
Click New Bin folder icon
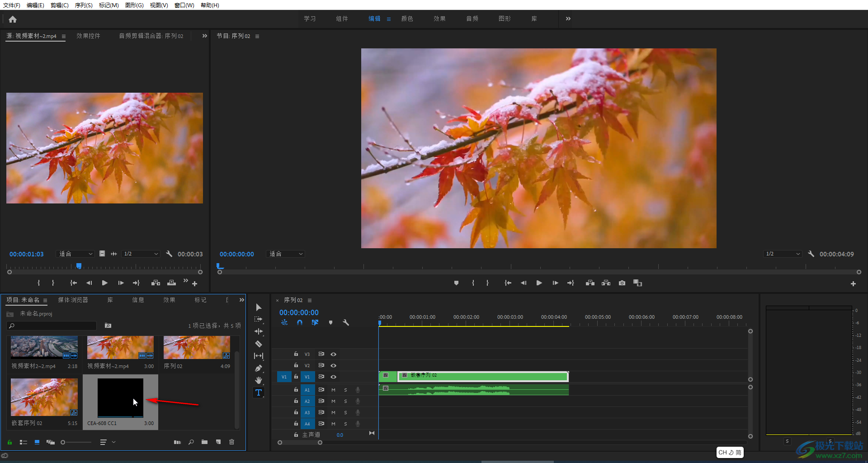204,442
